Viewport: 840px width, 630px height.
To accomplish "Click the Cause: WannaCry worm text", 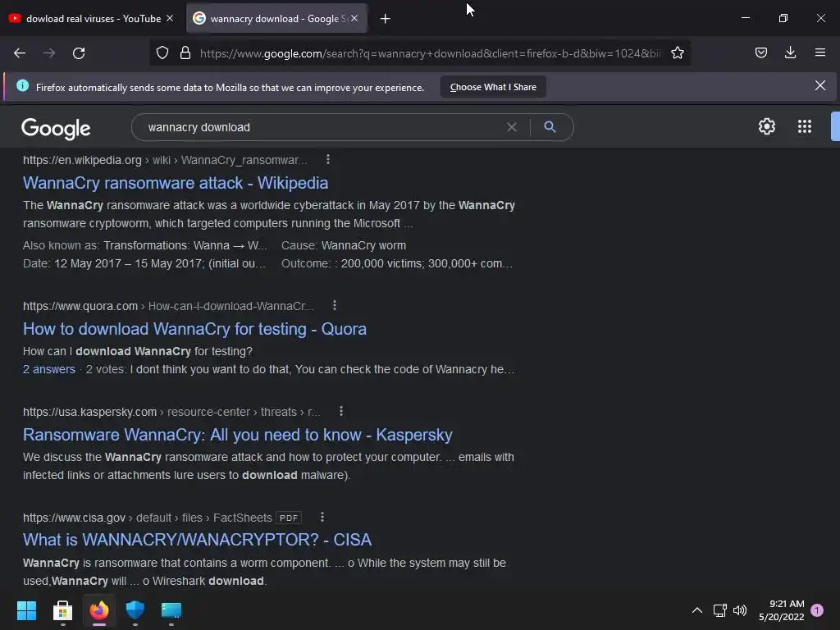I will (x=344, y=245).
